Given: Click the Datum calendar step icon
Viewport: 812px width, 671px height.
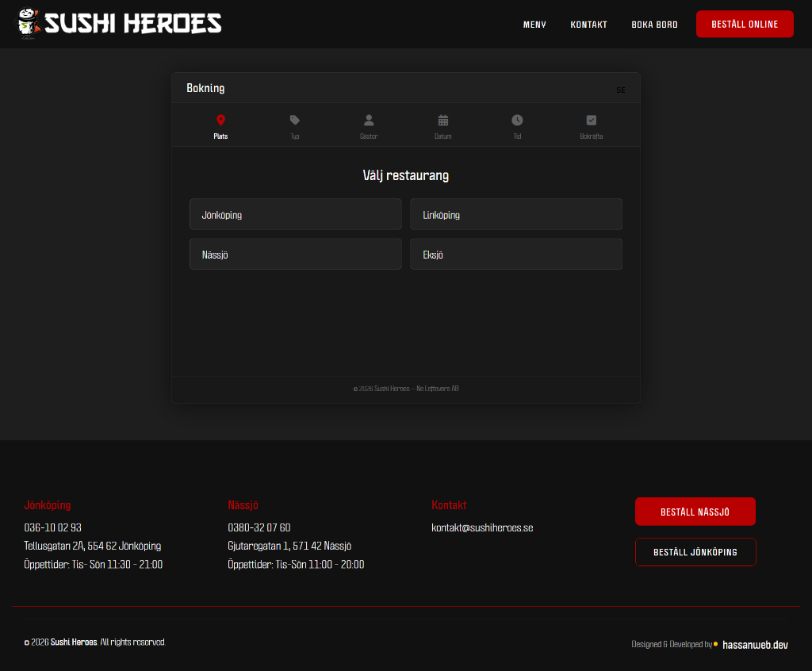Looking at the screenshot, I should 443,121.
